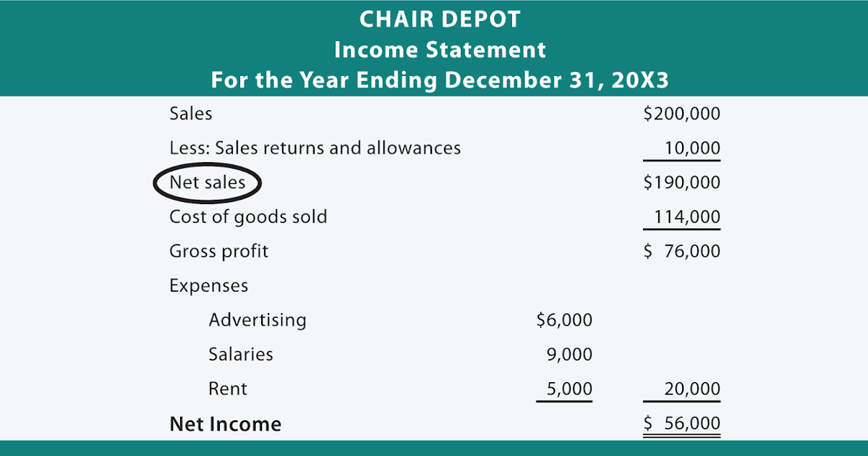868x456 pixels.
Task: Click the Gross profit label
Action: [218, 252]
